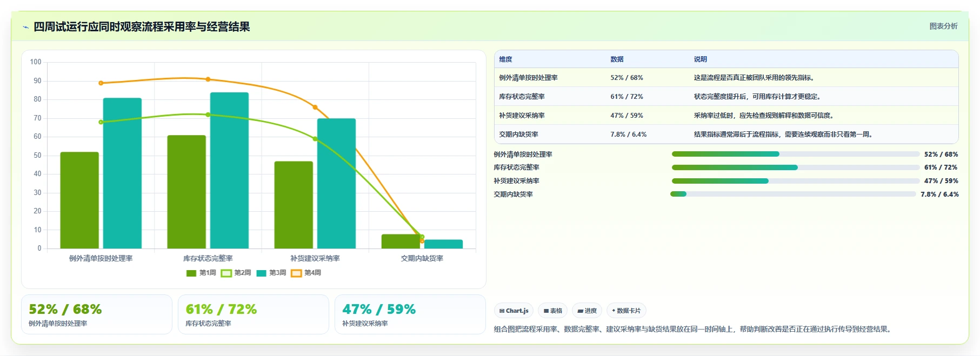Click the 47% / 59% stat card

[410, 314]
